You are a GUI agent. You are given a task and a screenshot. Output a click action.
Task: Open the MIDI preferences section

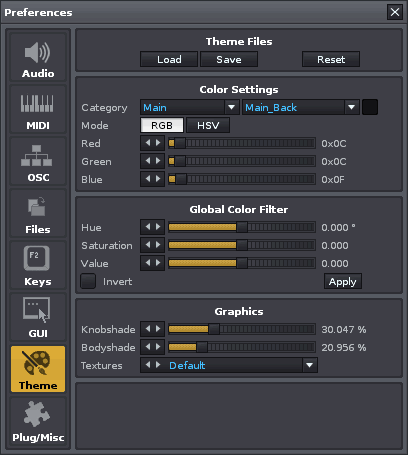(38, 110)
